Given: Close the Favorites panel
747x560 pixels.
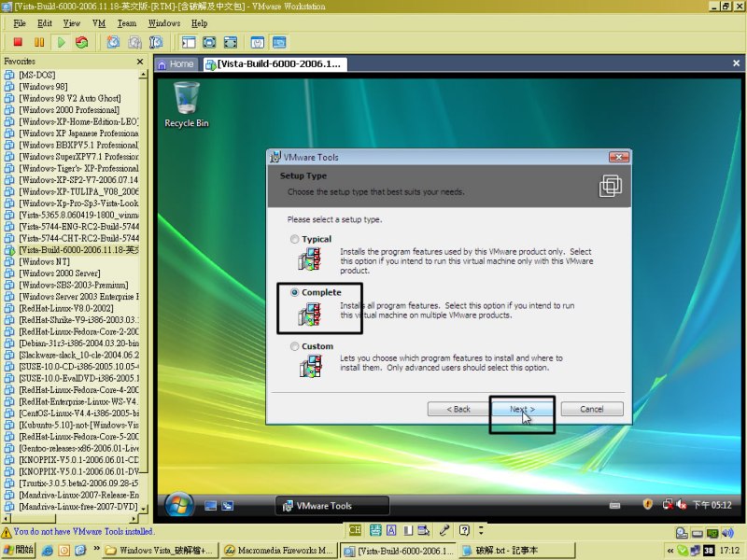Looking at the screenshot, I should 139,62.
